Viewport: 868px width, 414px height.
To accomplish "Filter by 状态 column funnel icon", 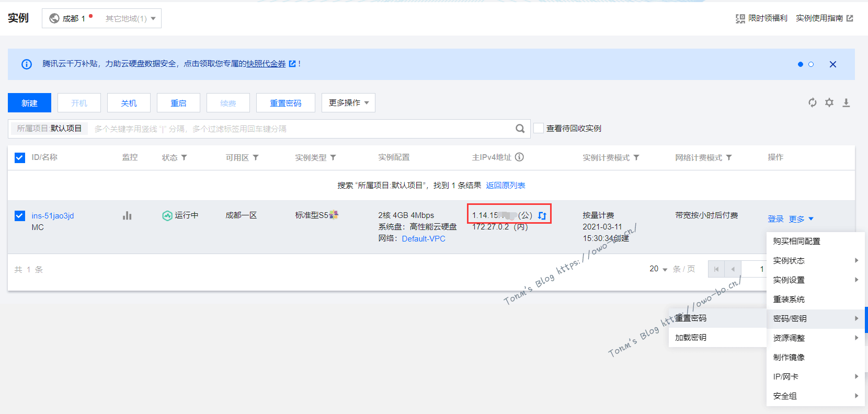I will [184, 157].
